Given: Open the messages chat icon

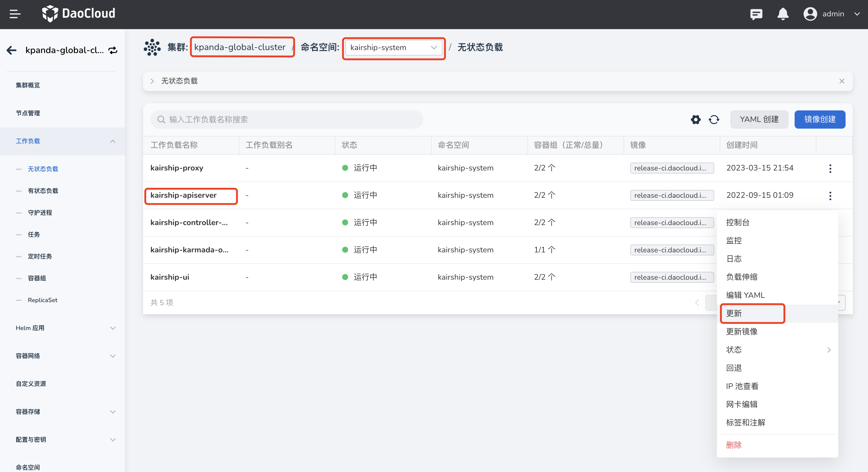Looking at the screenshot, I should click(x=756, y=14).
